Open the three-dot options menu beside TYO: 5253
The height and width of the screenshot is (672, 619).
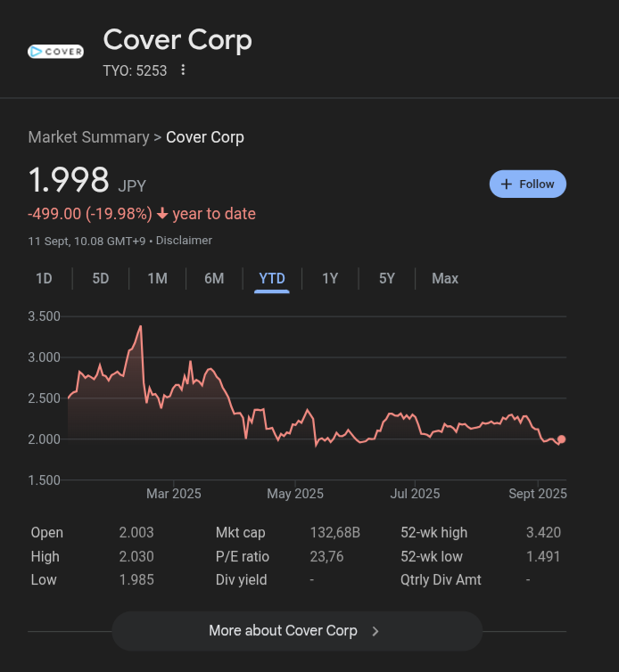(183, 70)
